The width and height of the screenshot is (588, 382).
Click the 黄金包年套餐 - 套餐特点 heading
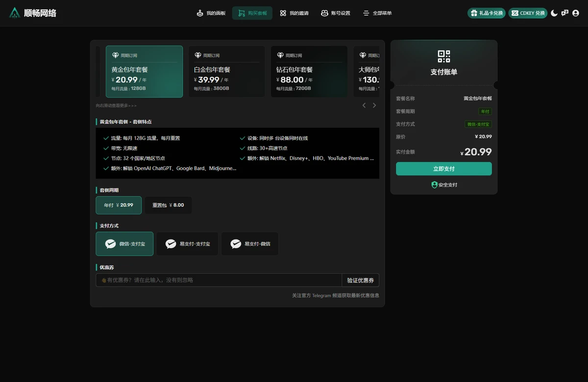point(125,122)
